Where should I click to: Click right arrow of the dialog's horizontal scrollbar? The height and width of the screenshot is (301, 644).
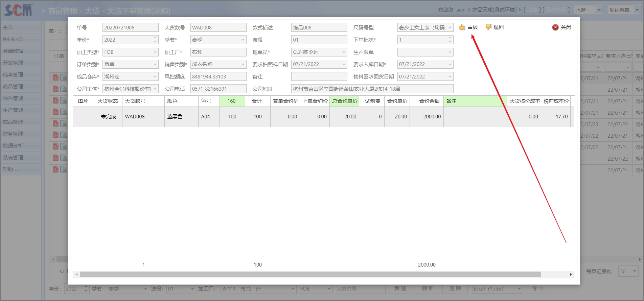tap(571, 274)
